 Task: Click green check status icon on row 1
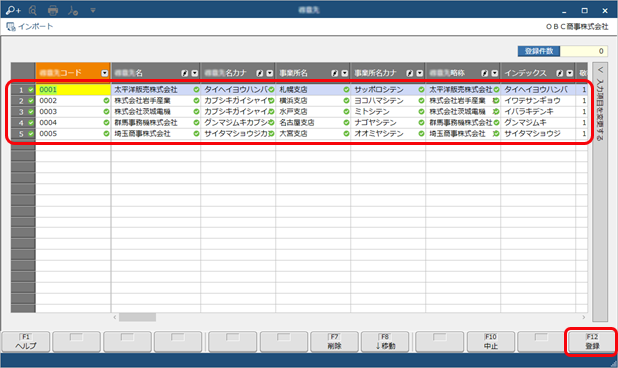pyautogui.click(x=31, y=90)
